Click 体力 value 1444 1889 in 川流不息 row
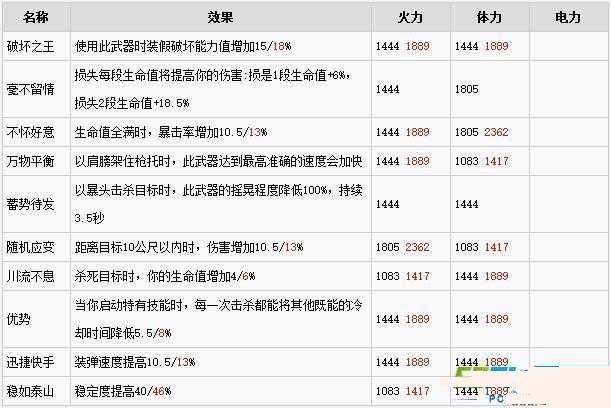This screenshot has width=611, height=408. (x=482, y=276)
